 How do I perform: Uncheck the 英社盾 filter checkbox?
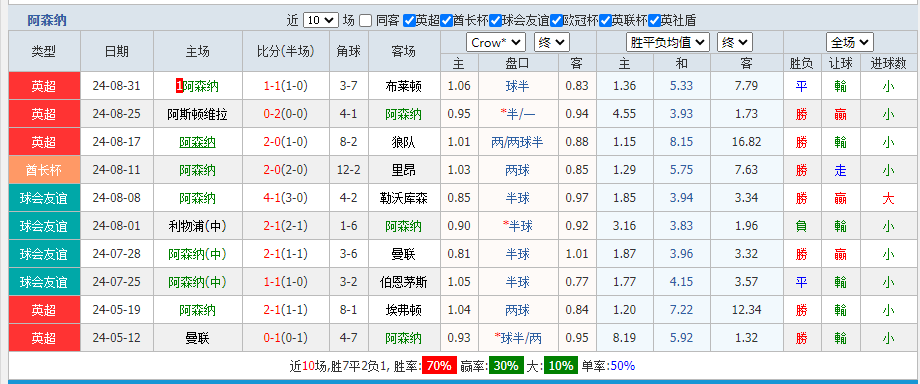[654, 21]
